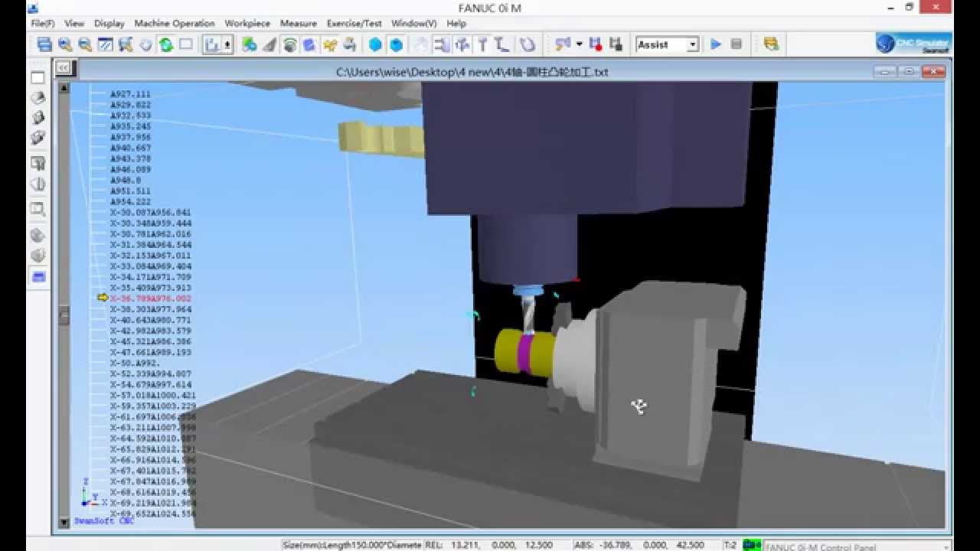Click the blue stacked-windows icon at toolbar start
This screenshot has width=980, height=551.
click(x=44, y=44)
